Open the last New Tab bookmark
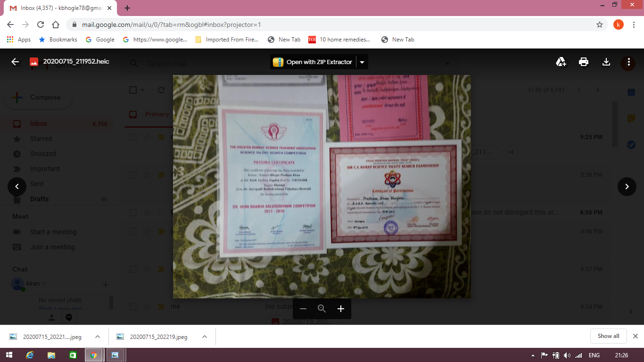Screen dimensions: 644x362 click(x=397, y=40)
